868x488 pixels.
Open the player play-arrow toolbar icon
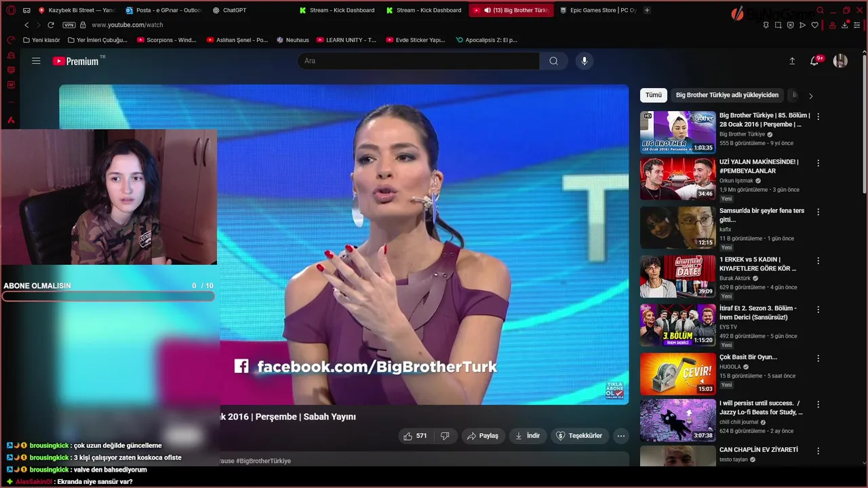point(802,25)
